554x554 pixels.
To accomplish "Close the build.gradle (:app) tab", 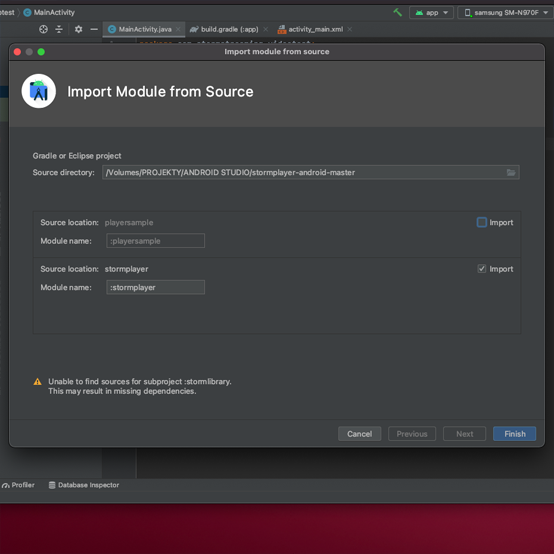I will coord(265,29).
